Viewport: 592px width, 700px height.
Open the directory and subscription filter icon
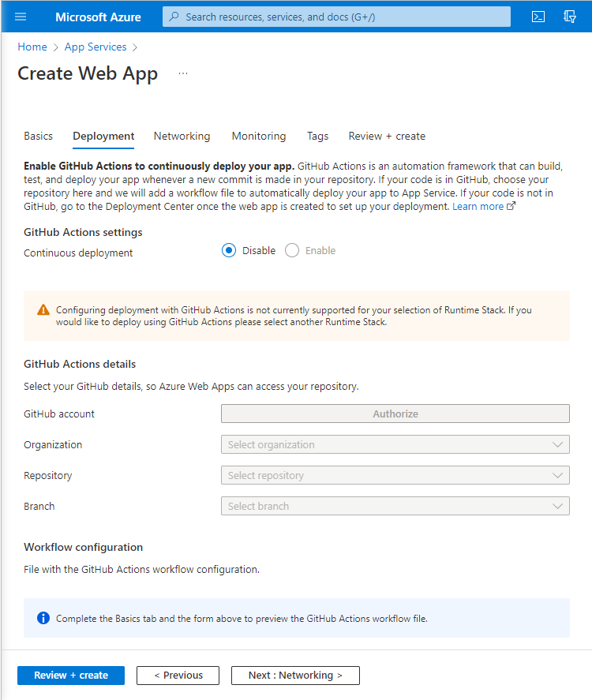pos(571,17)
